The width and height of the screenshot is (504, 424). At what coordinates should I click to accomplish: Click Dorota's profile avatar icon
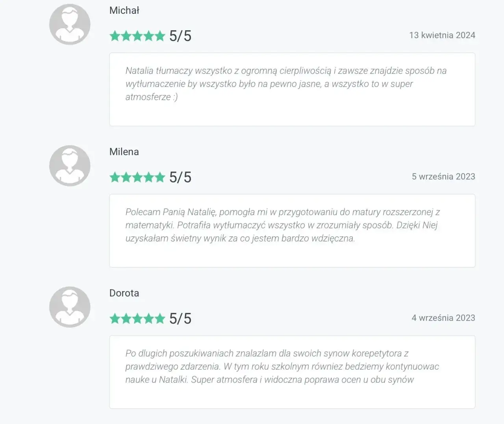(70, 307)
